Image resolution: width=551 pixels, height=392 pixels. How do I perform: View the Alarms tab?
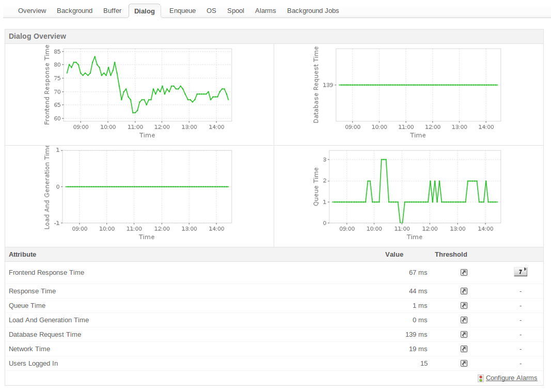pyautogui.click(x=265, y=10)
